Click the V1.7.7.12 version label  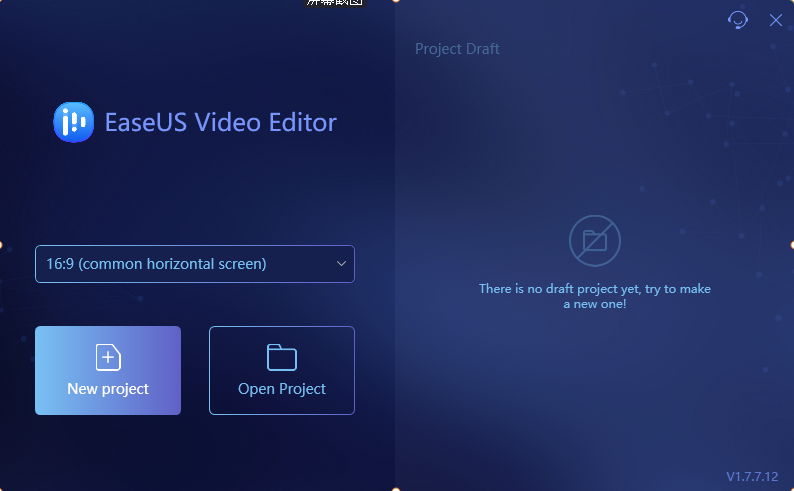[752, 476]
